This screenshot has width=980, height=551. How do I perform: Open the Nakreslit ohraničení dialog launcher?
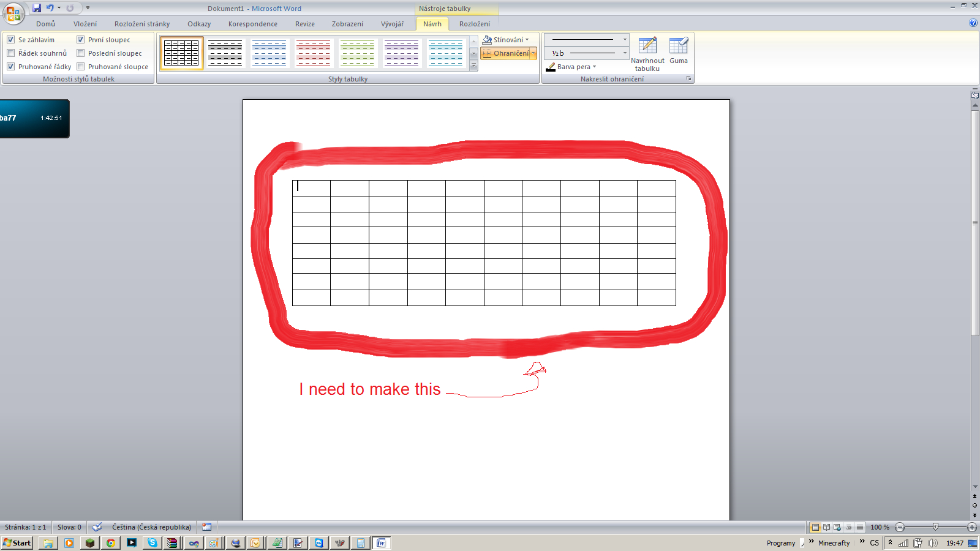pos(689,78)
